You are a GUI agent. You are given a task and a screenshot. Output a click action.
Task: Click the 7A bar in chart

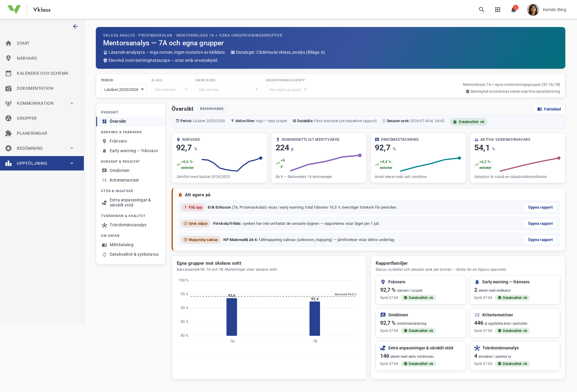click(232, 317)
